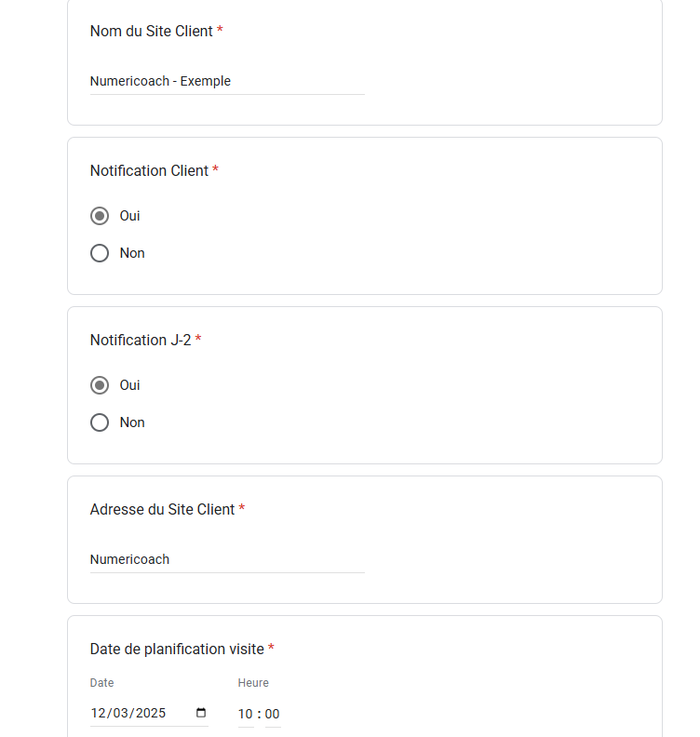Click the hour field showing 10
Screen dimensions: 700x737
246,714
